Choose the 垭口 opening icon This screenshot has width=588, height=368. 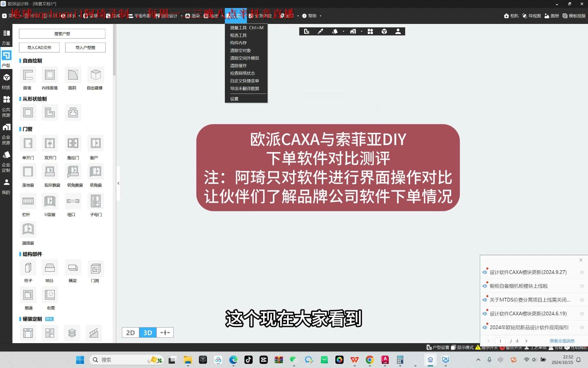point(73,201)
